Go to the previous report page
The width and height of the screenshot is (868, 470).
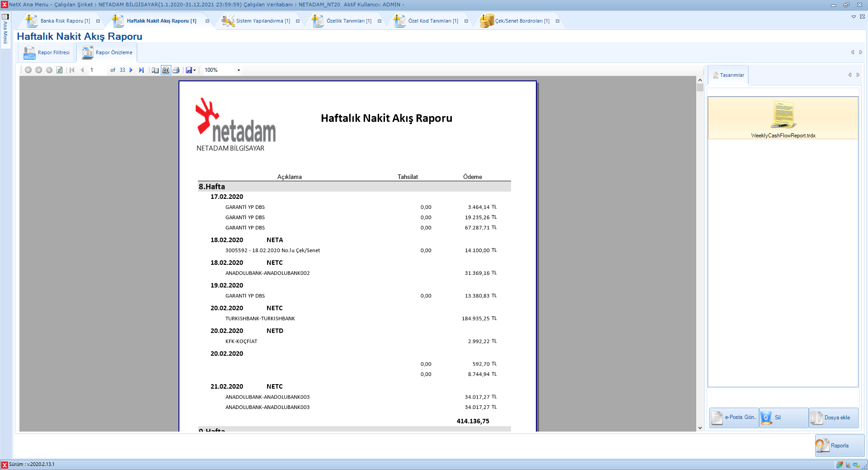tap(82, 70)
